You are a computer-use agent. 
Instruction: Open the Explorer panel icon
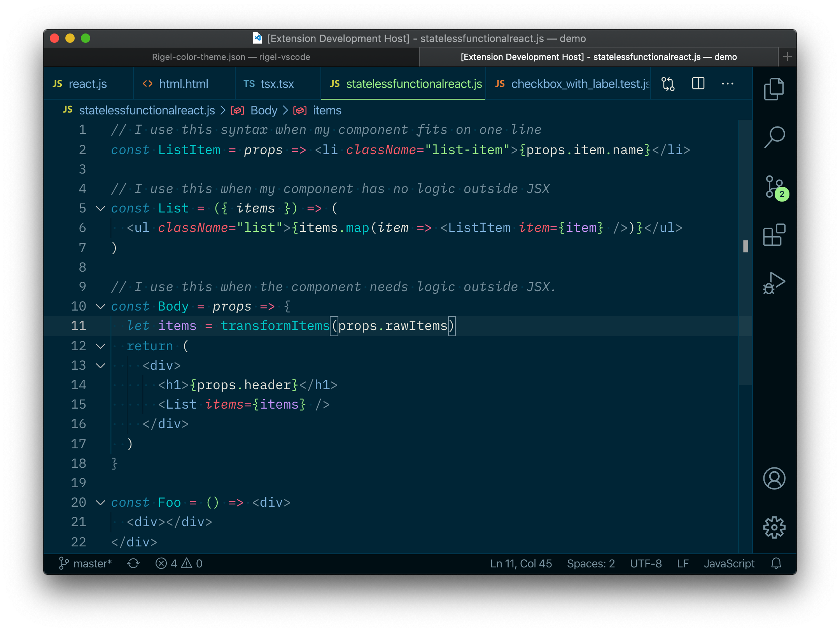click(774, 89)
